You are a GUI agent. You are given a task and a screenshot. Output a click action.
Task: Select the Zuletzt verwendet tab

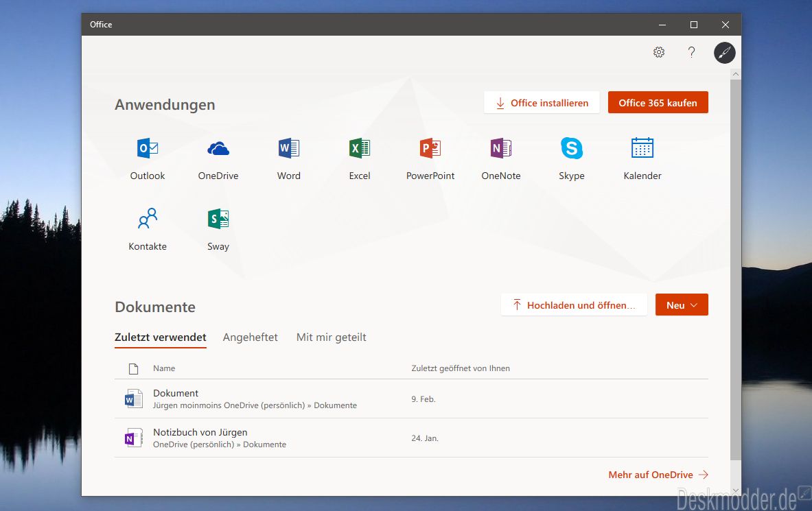tap(161, 337)
